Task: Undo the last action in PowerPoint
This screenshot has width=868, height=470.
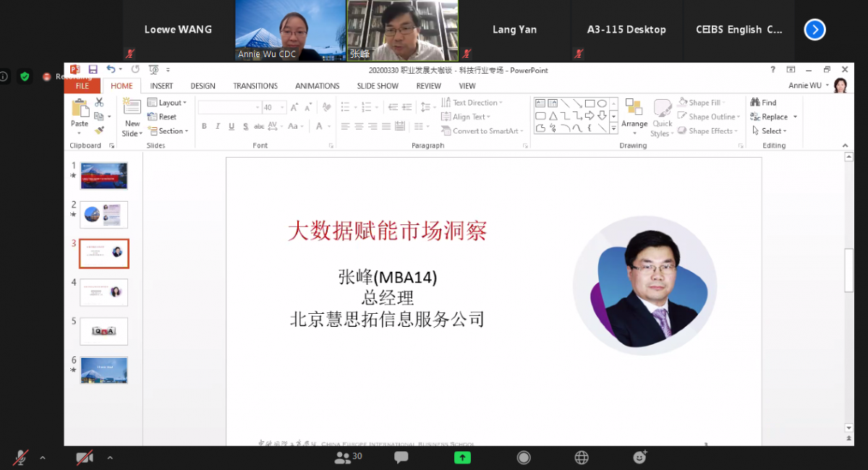Action: tap(111, 69)
